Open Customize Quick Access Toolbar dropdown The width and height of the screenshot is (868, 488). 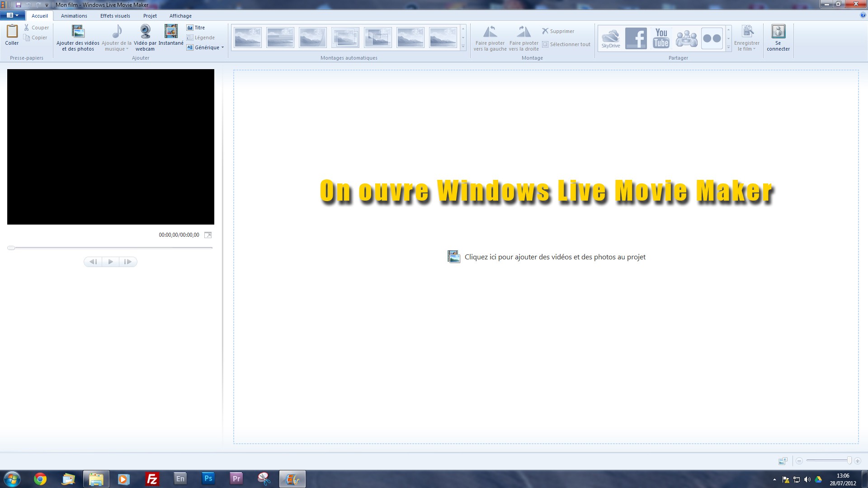click(47, 5)
